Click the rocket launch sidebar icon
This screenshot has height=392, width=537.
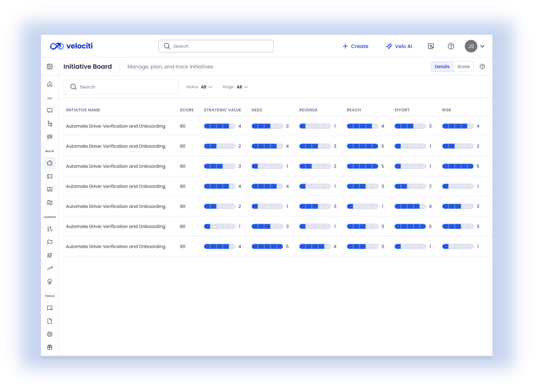(50, 255)
